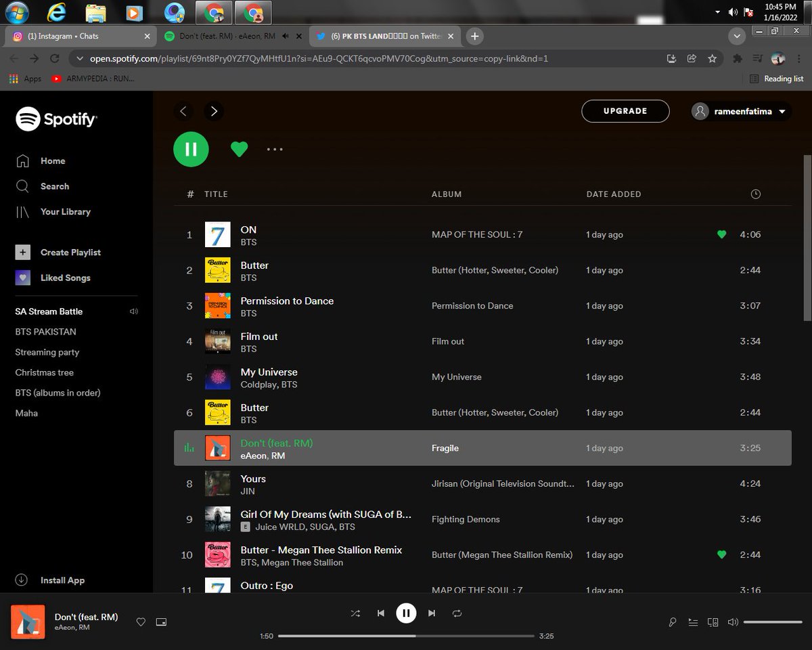Seek within the song progress bar
Viewport: 812px width, 650px height.
coord(406,636)
